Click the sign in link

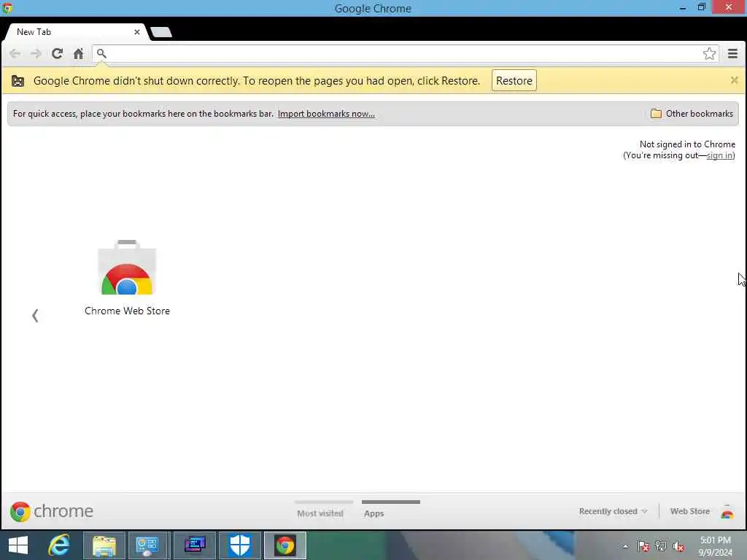point(719,155)
